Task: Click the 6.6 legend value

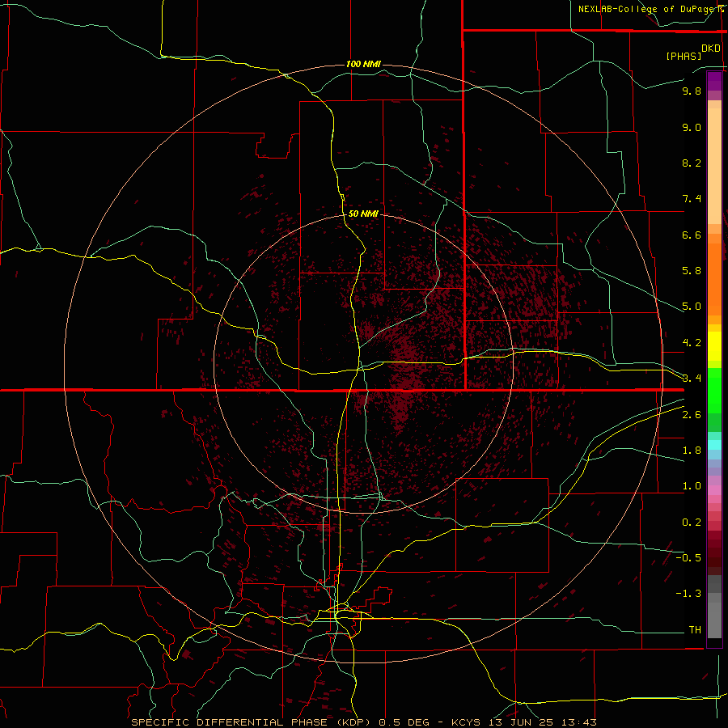Action: 692,235
